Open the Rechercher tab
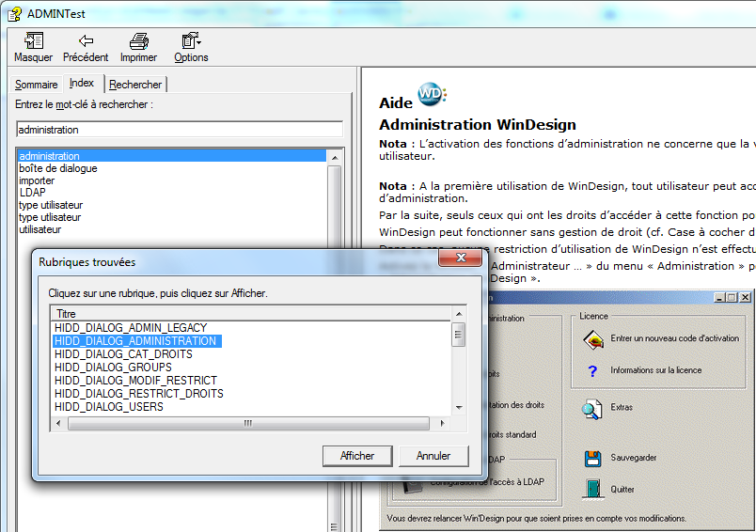 135,85
